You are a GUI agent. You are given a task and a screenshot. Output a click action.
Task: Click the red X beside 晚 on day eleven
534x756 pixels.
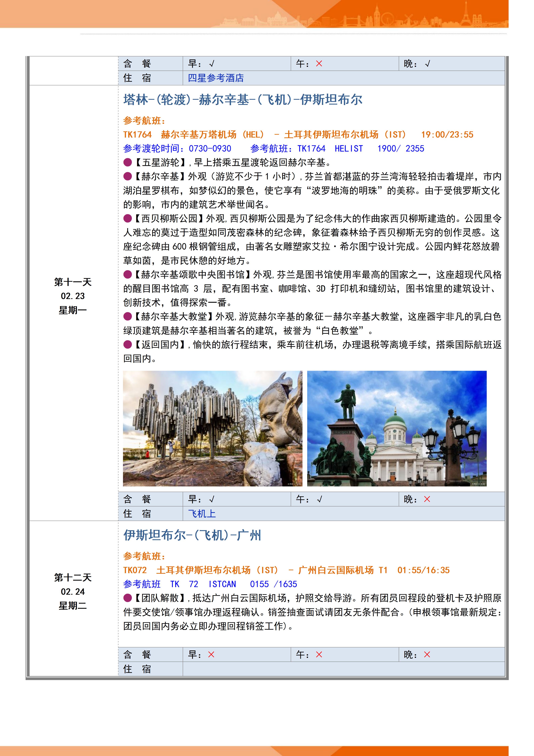coord(427,499)
